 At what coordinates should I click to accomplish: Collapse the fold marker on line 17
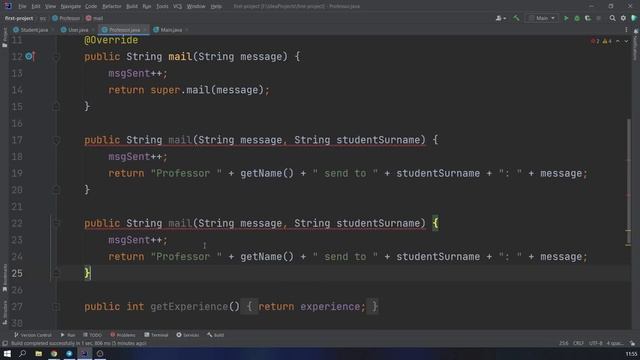56,140
